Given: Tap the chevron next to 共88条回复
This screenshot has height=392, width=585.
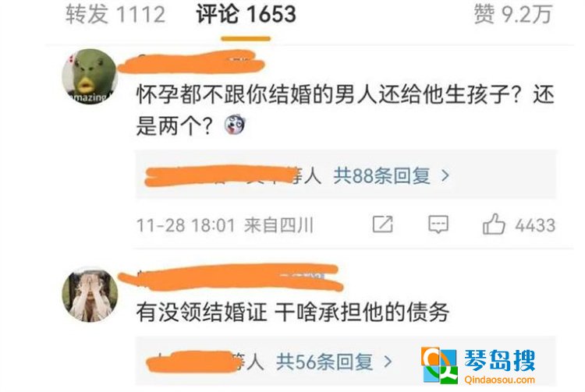Looking at the screenshot, I should [445, 175].
